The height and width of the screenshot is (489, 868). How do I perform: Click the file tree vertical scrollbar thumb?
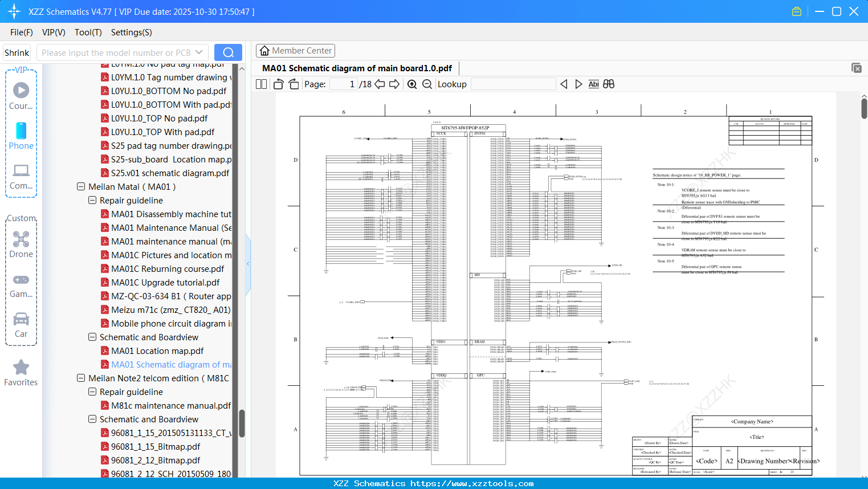(x=242, y=423)
